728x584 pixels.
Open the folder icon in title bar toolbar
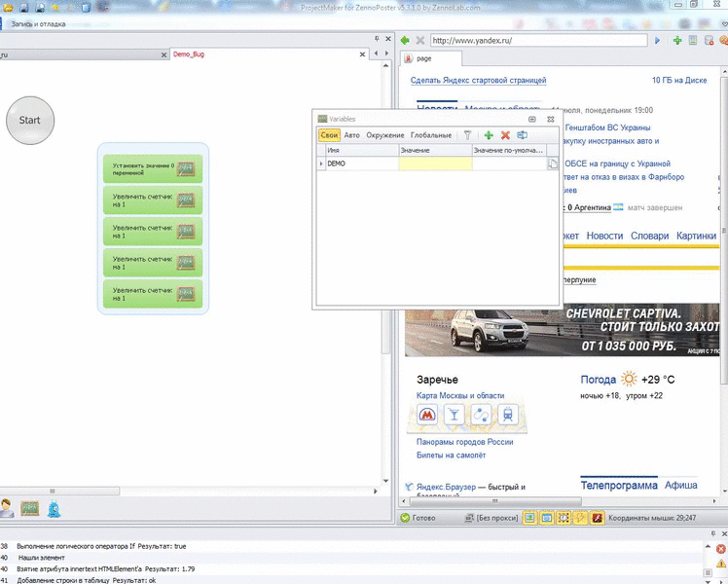[x=8, y=7]
